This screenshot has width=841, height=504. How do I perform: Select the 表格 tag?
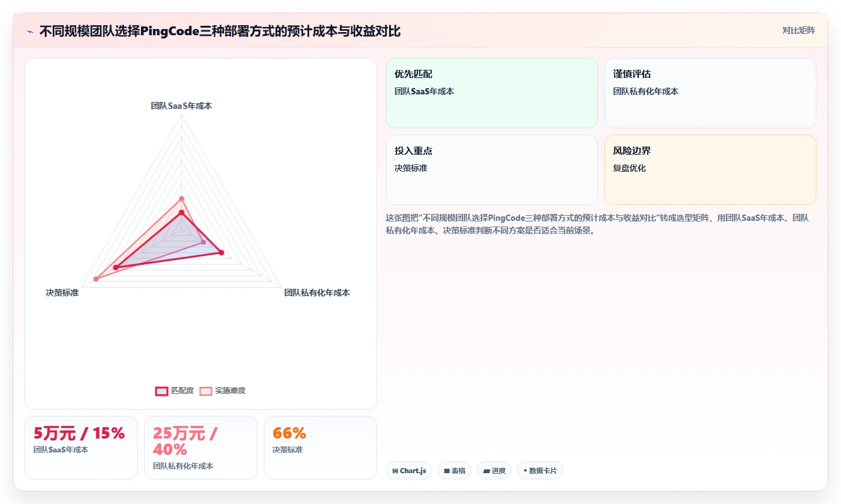[454, 471]
